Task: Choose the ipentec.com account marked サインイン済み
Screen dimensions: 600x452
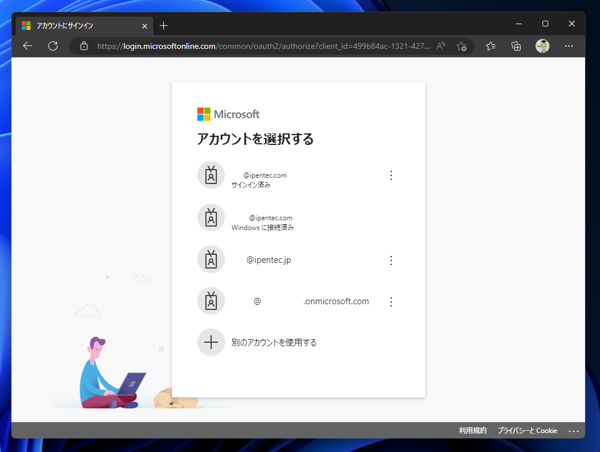Action: (298, 175)
